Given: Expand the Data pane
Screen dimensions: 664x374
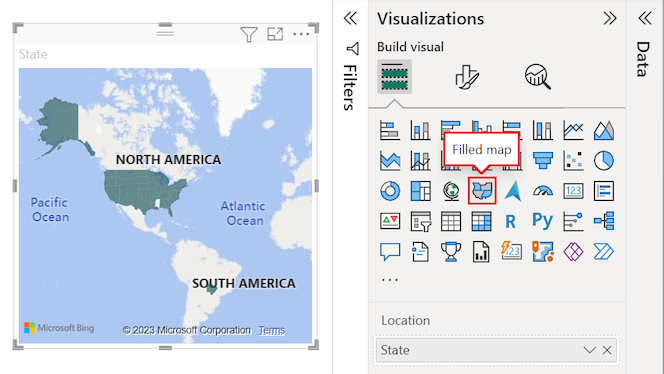Looking at the screenshot, I should [x=645, y=18].
